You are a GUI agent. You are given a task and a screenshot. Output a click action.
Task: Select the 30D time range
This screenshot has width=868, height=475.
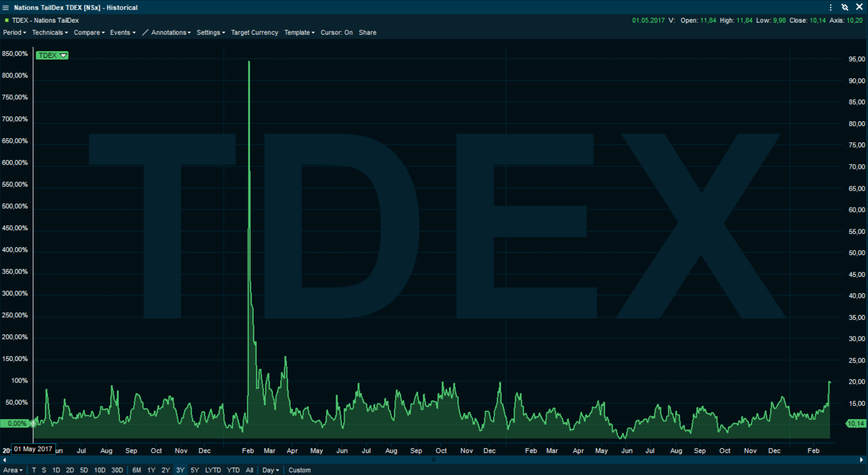pyautogui.click(x=117, y=470)
